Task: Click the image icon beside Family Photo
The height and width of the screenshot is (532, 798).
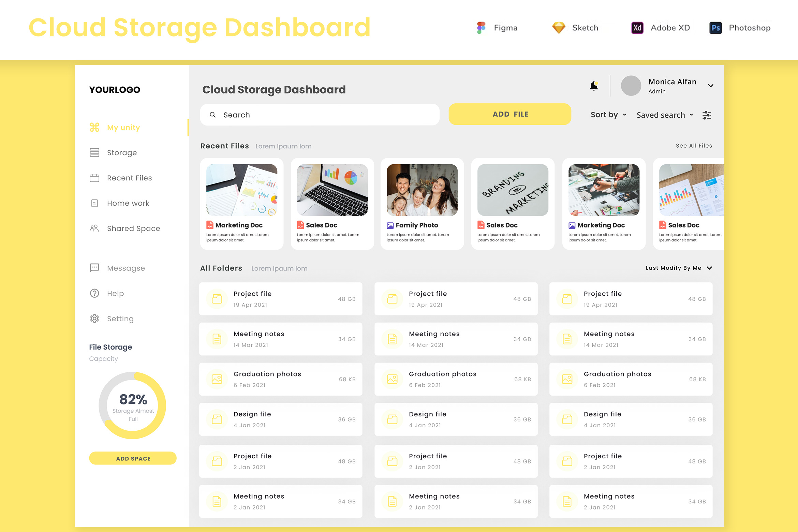Action: coord(390,225)
